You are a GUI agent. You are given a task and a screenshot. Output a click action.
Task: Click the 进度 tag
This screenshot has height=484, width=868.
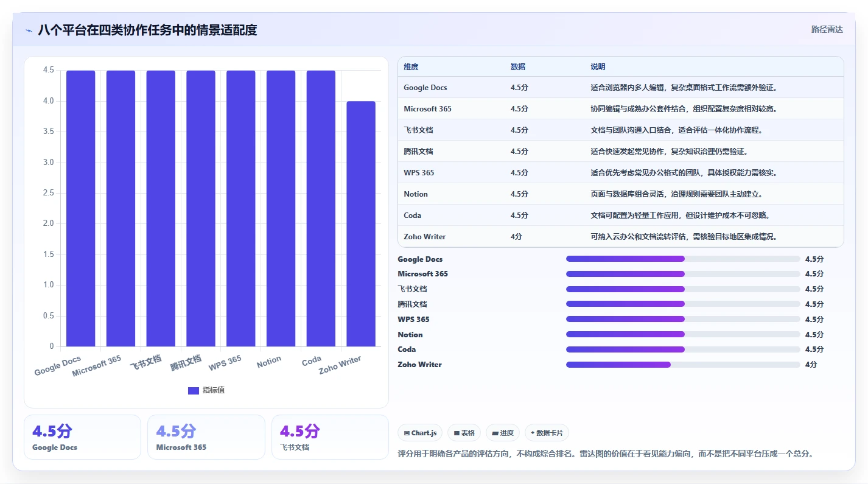pos(503,433)
